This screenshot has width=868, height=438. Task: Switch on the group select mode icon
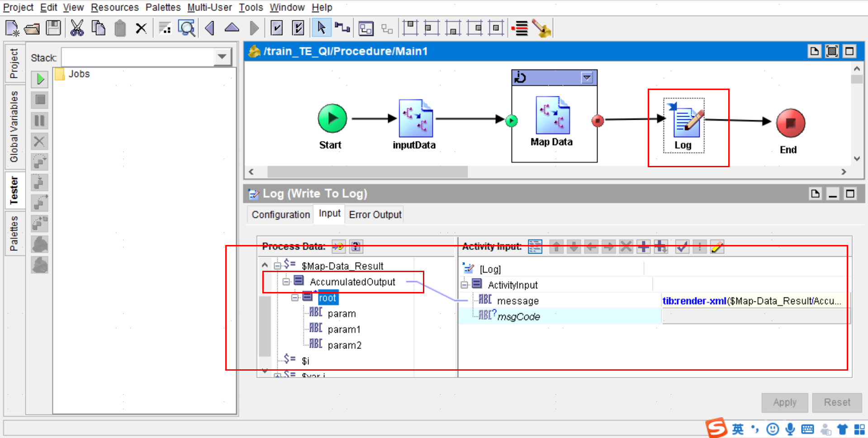pyautogui.click(x=365, y=28)
